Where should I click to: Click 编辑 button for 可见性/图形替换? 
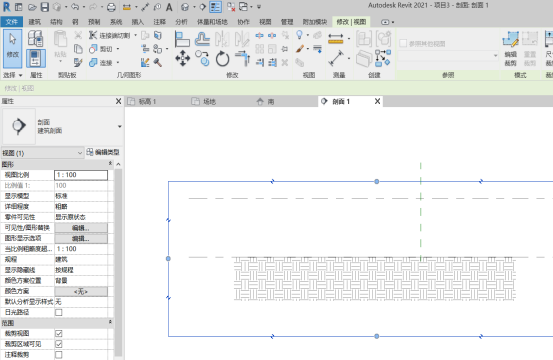pos(81,228)
